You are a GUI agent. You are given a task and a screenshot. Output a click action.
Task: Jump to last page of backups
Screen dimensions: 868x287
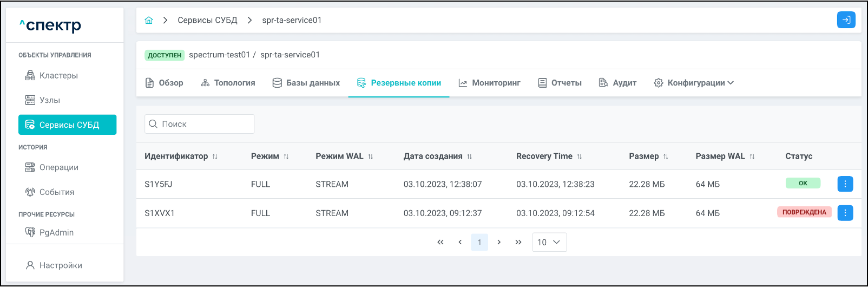[x=518, y=242]
